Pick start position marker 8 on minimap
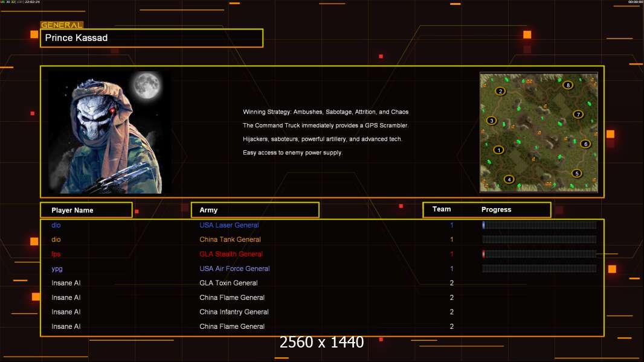The width and height of the screenshot is (644, 362). point(568,85)
